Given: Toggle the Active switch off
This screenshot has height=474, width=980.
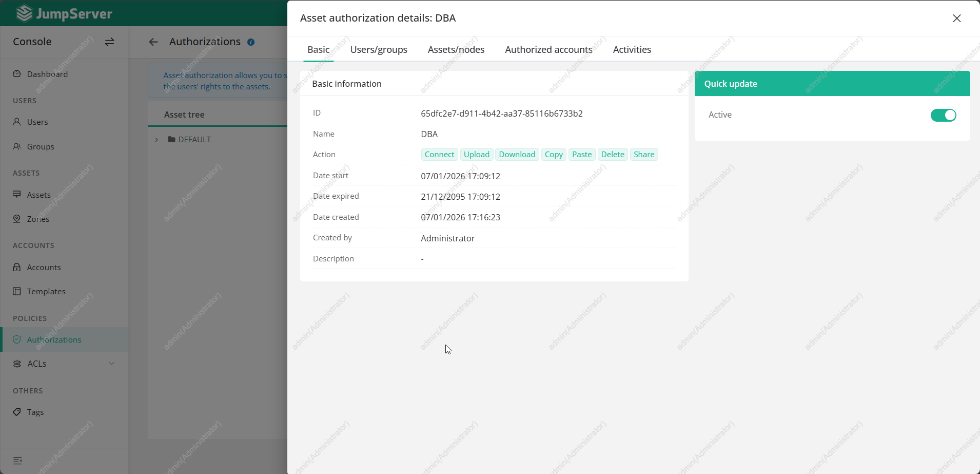Looking at the screenshot, I should coord(943,115).
